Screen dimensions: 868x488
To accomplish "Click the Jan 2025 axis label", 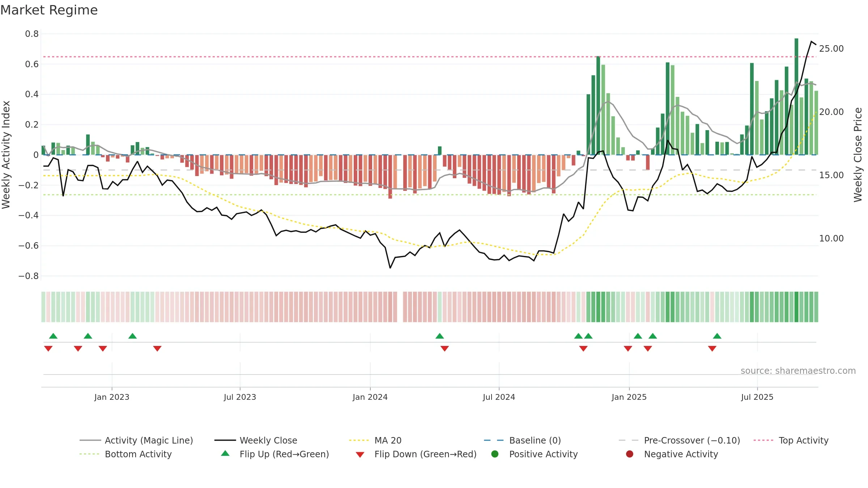I will [x=629, y=397].
